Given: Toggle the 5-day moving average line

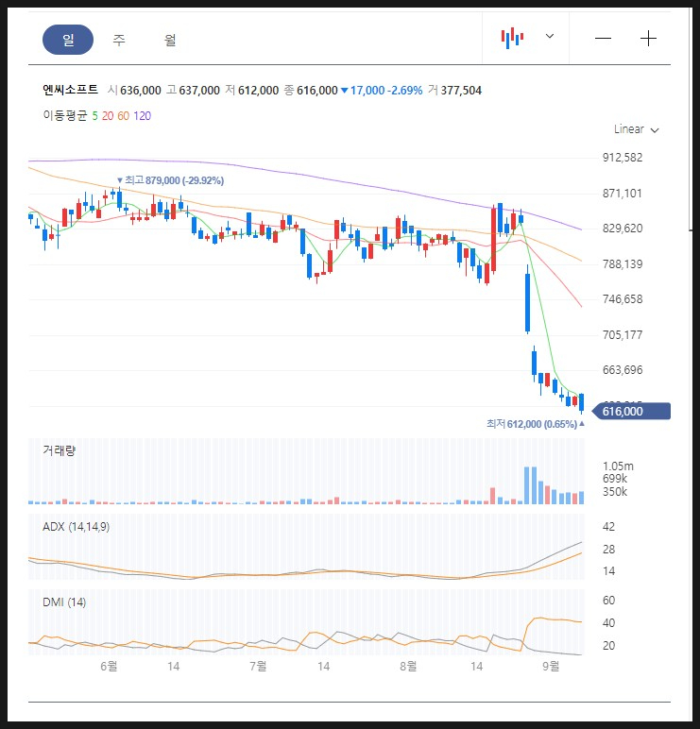Looking at the screenshot, I should (x=94, y=116).
